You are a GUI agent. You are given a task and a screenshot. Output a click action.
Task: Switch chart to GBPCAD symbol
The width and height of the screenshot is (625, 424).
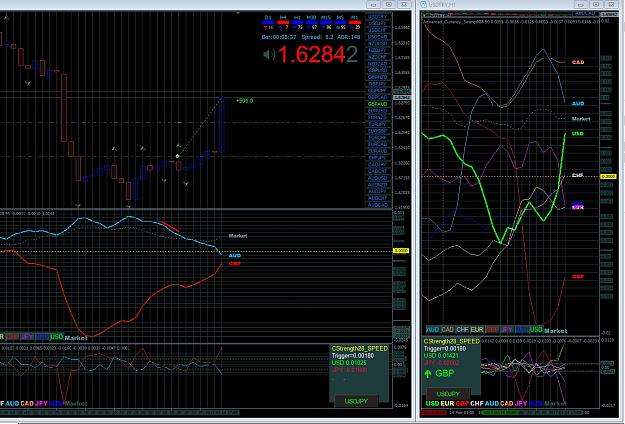click(x=377, y=97)
